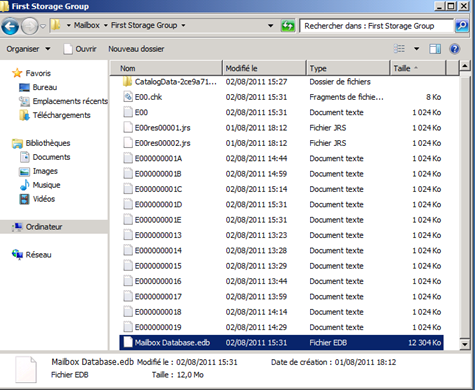
Task: Click Ouvrir in the toolbar
Action: 81,49
